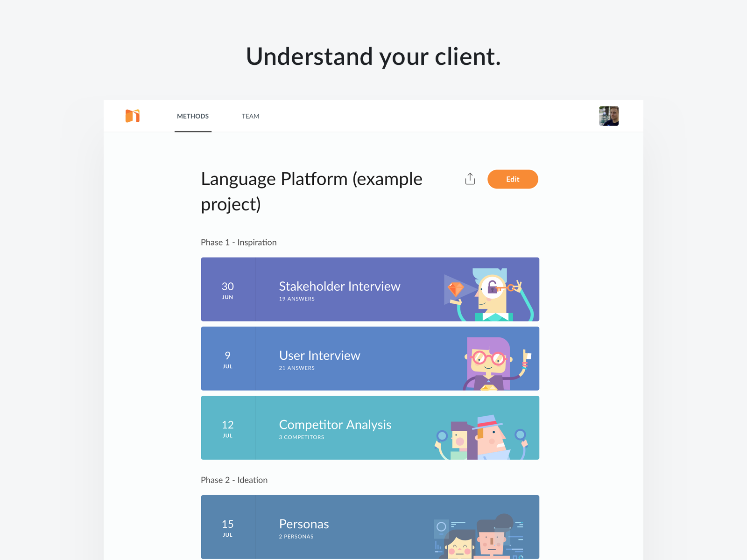This screenshot has height=560, width=747.
Task: Open the User Interview card
Action: point(370,358)
